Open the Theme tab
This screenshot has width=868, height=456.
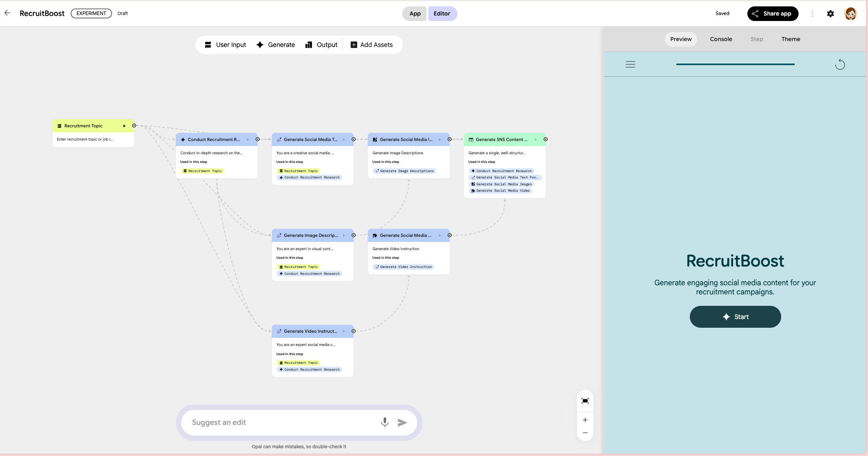[x=790, y=39]
